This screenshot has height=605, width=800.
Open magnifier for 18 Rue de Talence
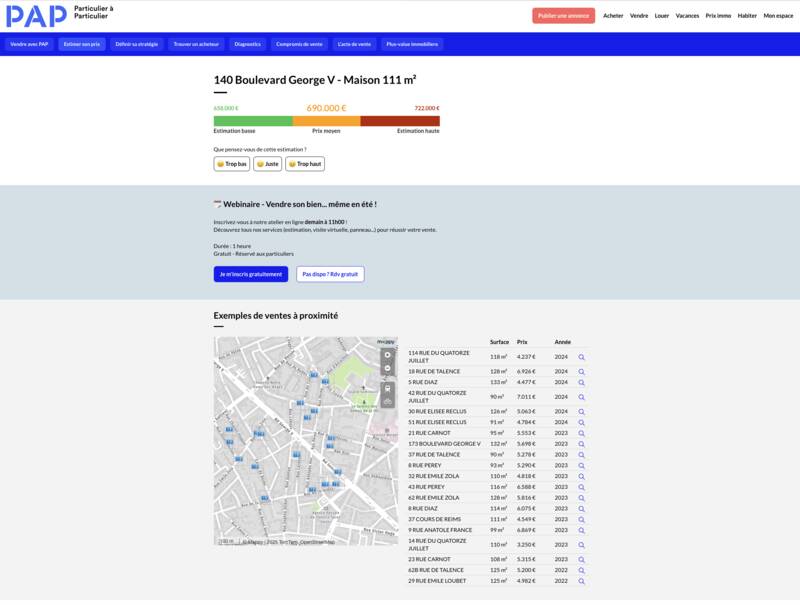581,372
